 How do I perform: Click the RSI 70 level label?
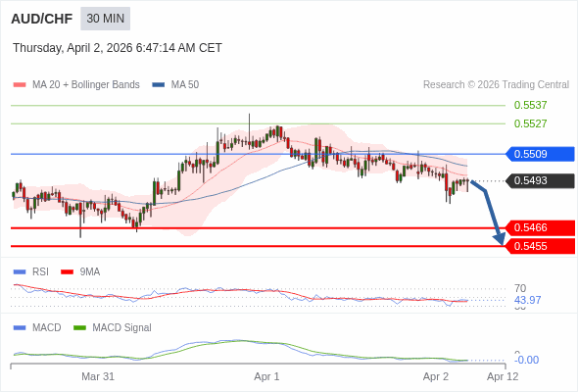click(x=520, y=288)
